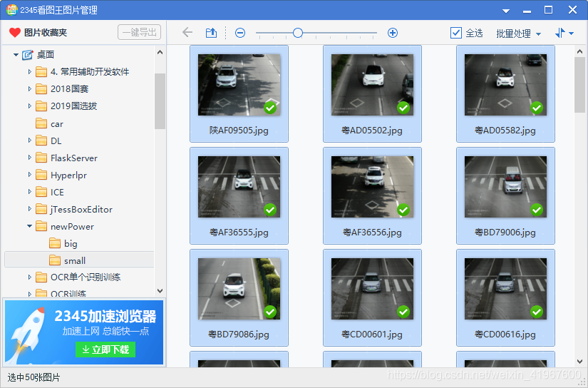Select the jTessBoxEditor tree row label

[x=81, y=210]
